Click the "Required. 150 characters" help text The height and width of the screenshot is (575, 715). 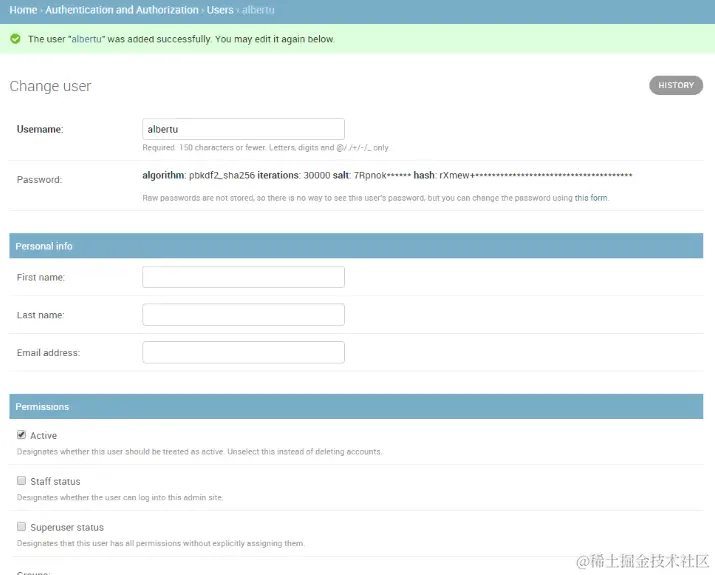point(265,148)
